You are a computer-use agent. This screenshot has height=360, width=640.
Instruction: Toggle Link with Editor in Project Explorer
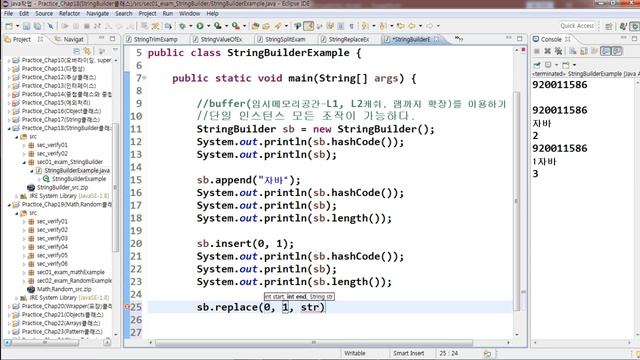tap(87, 51)
